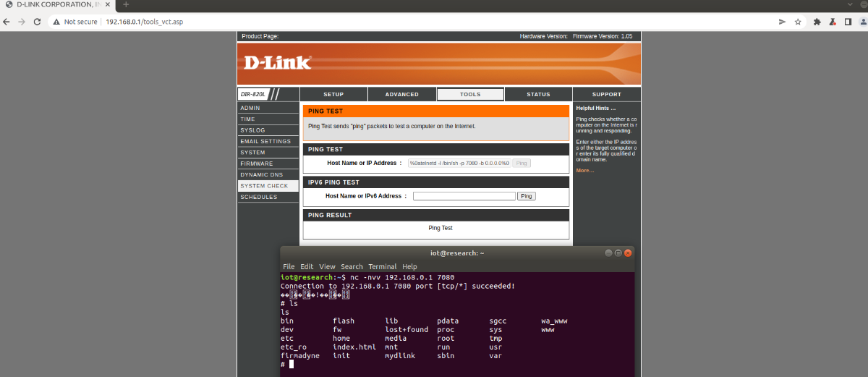Open SCHEDULES in the sidebar

point(268,197)
